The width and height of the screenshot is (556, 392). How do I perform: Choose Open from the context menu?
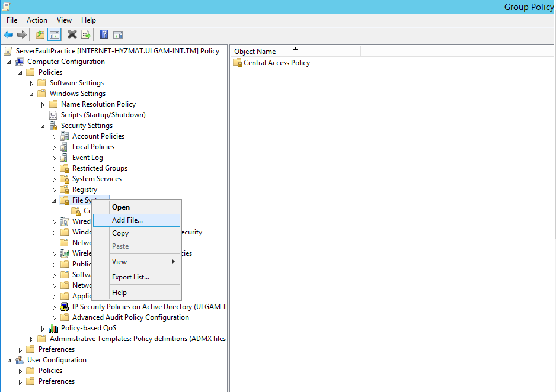(136, 207)
